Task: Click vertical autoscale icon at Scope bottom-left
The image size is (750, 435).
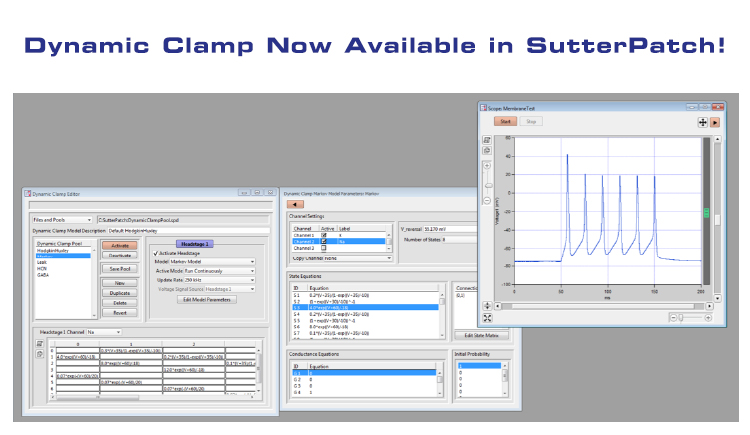Action: tap(487, 306)
